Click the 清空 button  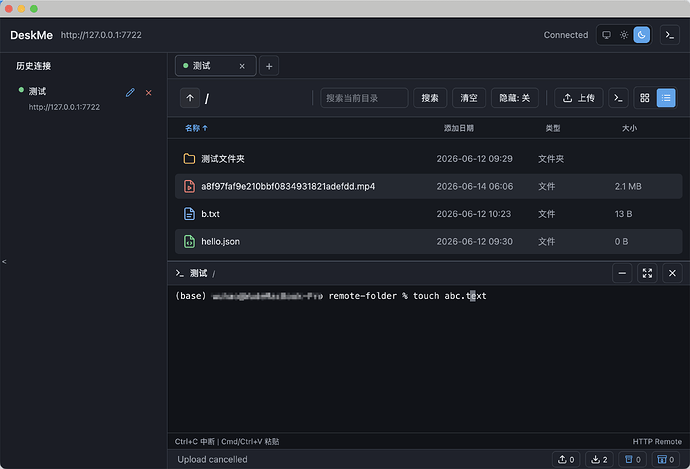(x=469, y=98)
